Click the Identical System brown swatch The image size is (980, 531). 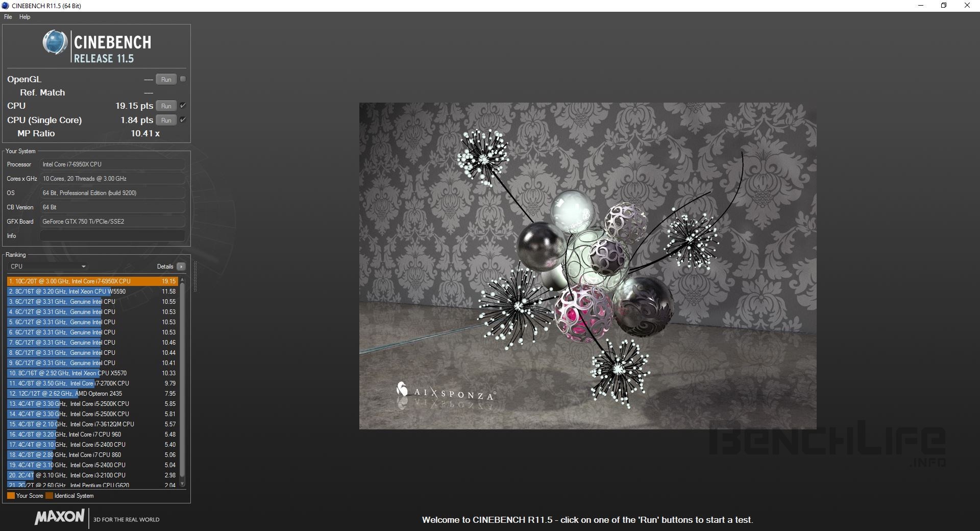(49, 496)
